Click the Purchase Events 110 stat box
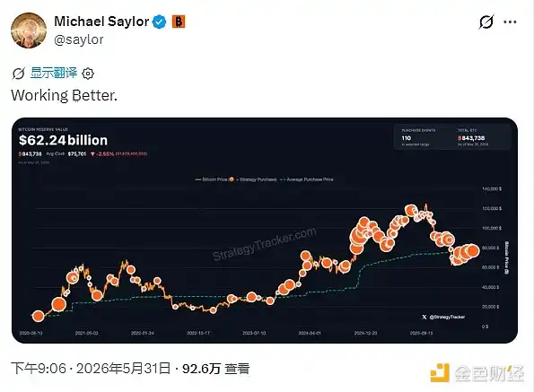 coord(418,137)
